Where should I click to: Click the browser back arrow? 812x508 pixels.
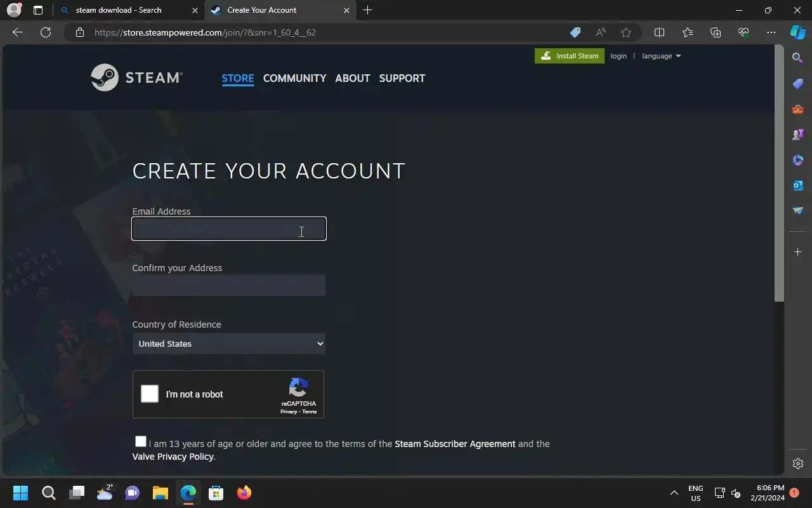click(18, 32)
